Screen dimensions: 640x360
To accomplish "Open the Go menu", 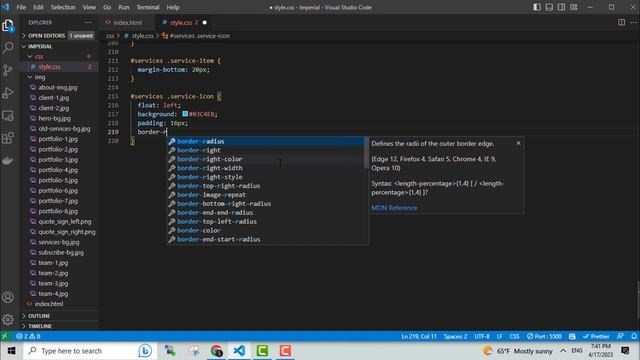I will tap(107, 7).
